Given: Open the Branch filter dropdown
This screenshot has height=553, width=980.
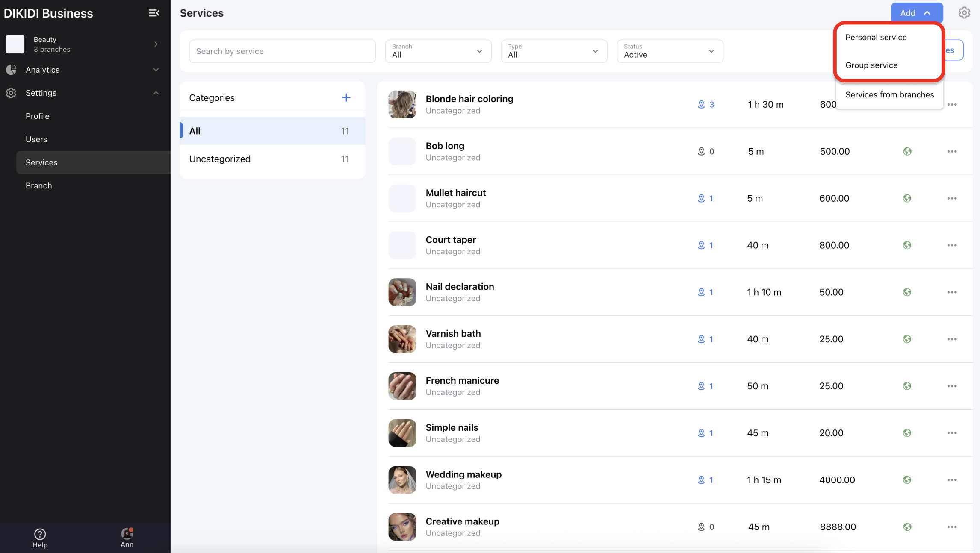Looking at the screenshot, I should tap(438, 51).
